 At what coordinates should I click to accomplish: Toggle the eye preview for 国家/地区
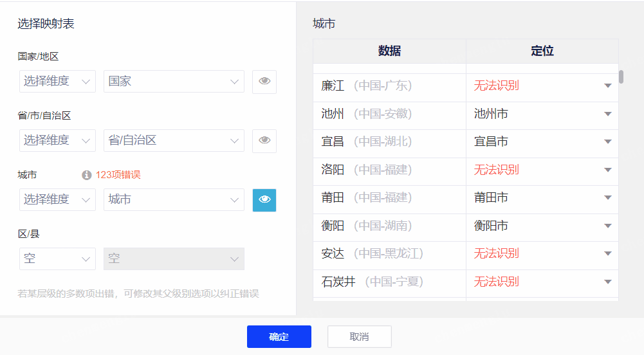coord(264,82)
